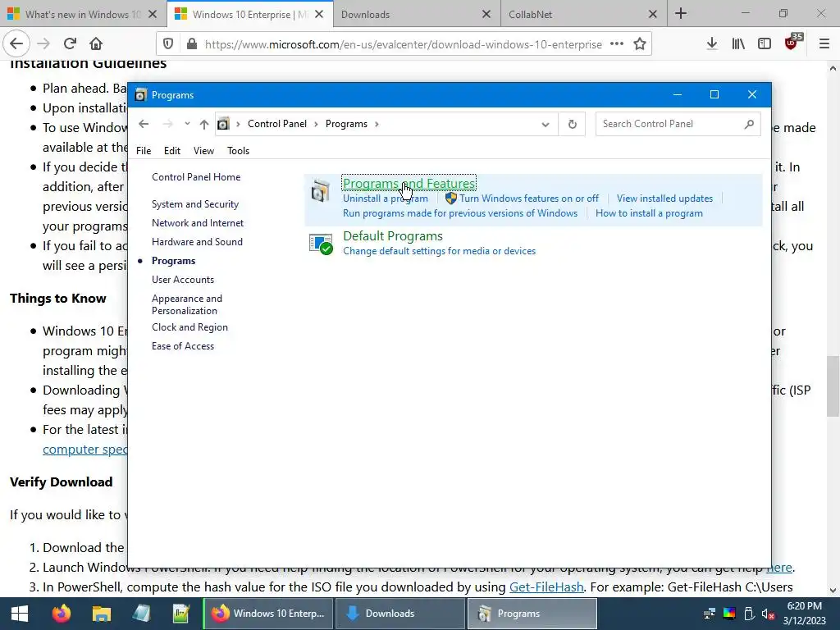Open Network and Internet category
Image resolution: width=840 pixels, height=630 pixels.
(x=198, y=223)
